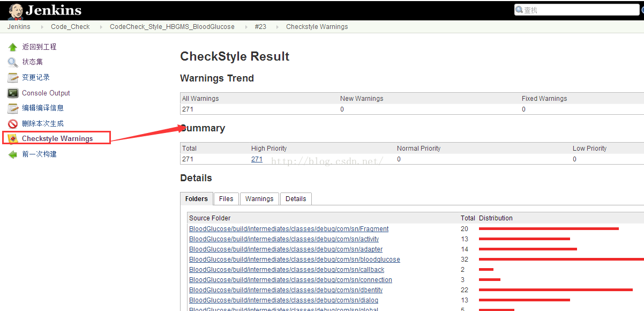Open the com/sn/dialog folder link
The width and height of the screenshot is (644, 311).
pos(283,300)
